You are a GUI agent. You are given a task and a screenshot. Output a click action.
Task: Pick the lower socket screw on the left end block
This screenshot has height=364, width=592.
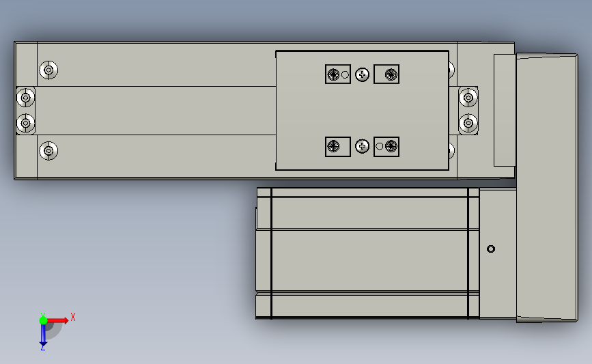[x=26, y=123]
